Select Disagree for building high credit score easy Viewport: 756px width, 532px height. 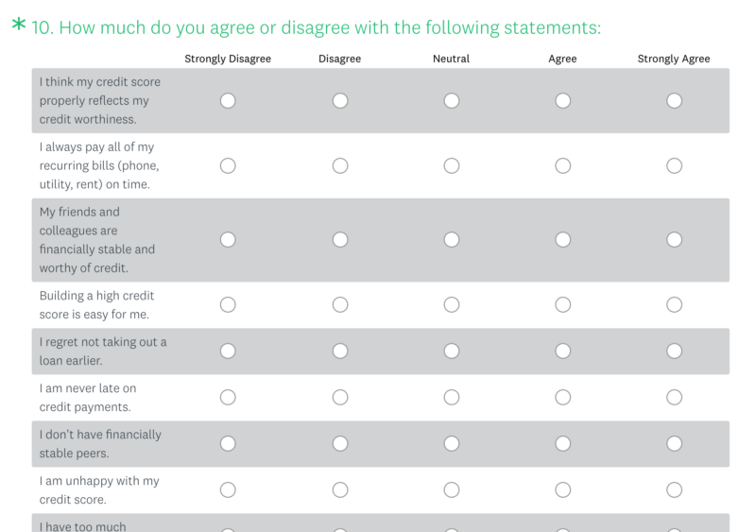(x=340, y=305)
